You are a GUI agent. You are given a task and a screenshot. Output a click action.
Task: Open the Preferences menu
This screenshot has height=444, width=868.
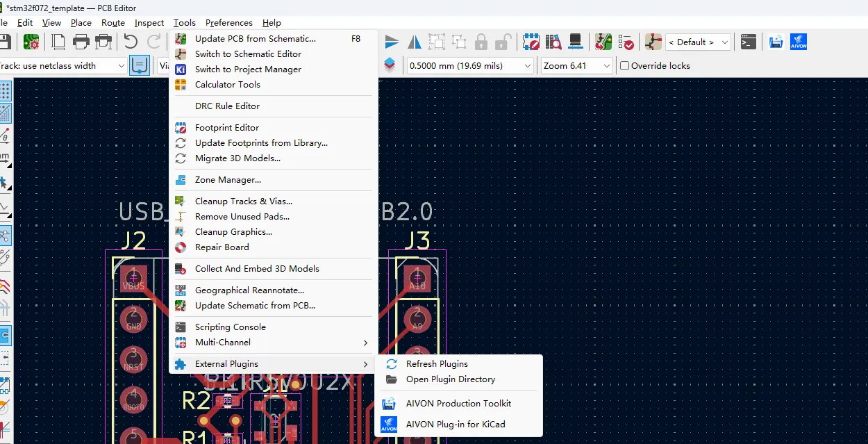click(x=229, y=22)
